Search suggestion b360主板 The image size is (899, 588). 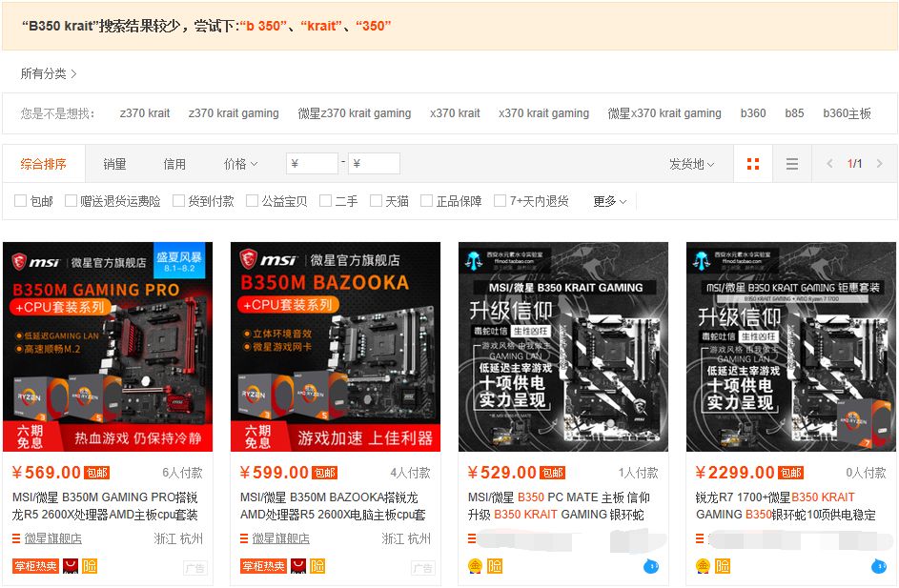pyautogui.click(x=847, y=113)
